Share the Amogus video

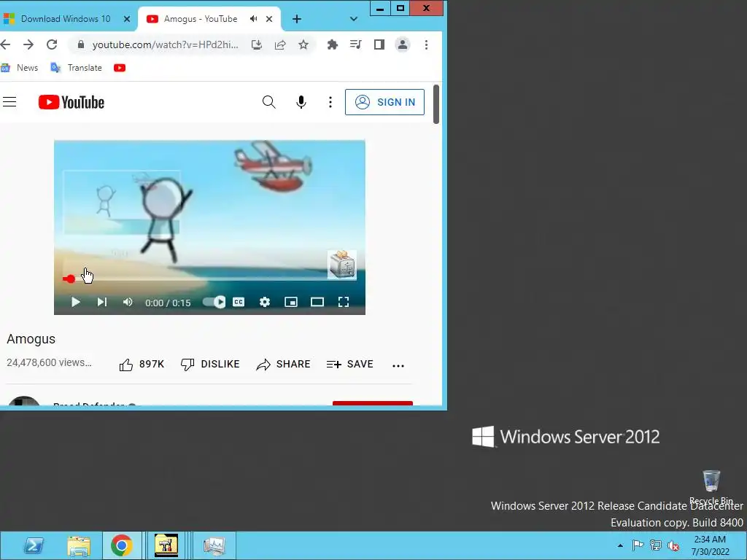click(x=284, y=365)
